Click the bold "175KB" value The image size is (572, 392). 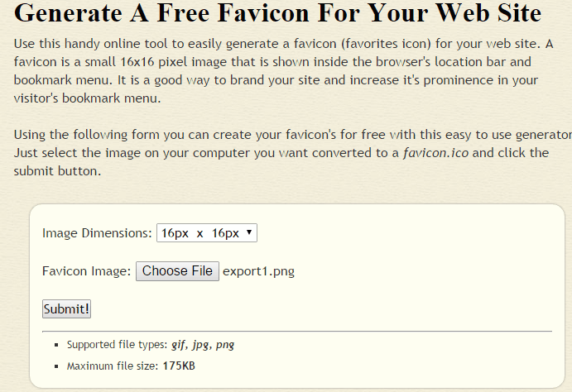coord(179,366)
